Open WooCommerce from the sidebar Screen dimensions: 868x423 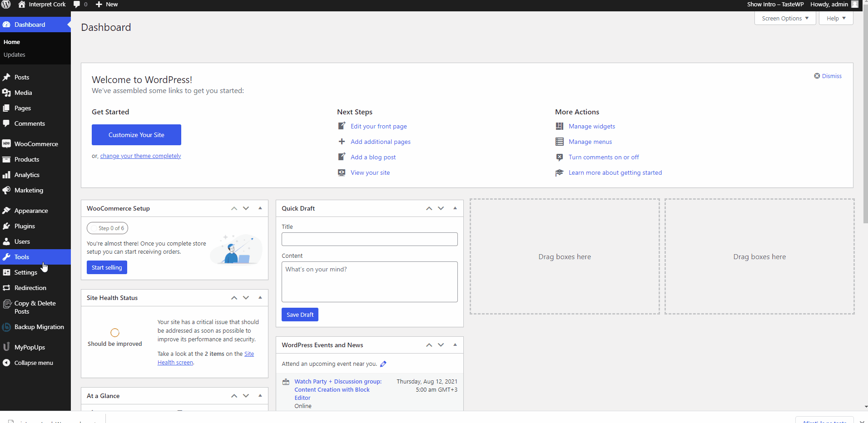36,143
